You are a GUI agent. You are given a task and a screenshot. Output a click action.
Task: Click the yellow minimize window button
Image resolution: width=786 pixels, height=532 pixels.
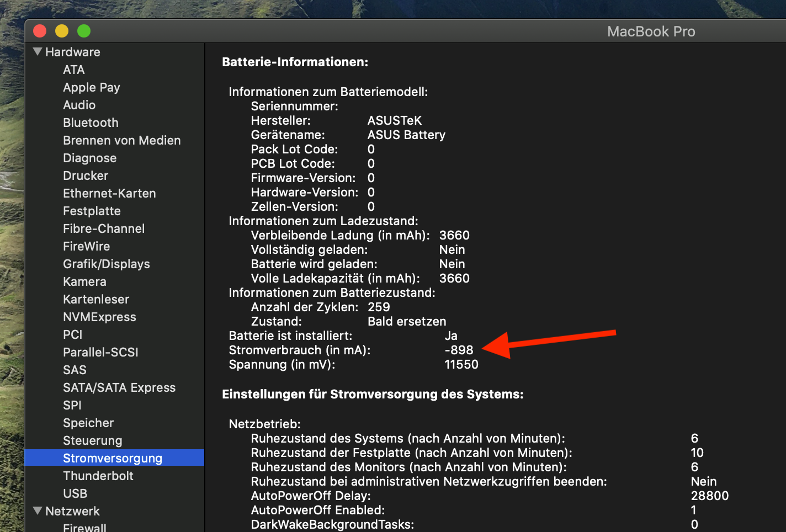[62, 31]
